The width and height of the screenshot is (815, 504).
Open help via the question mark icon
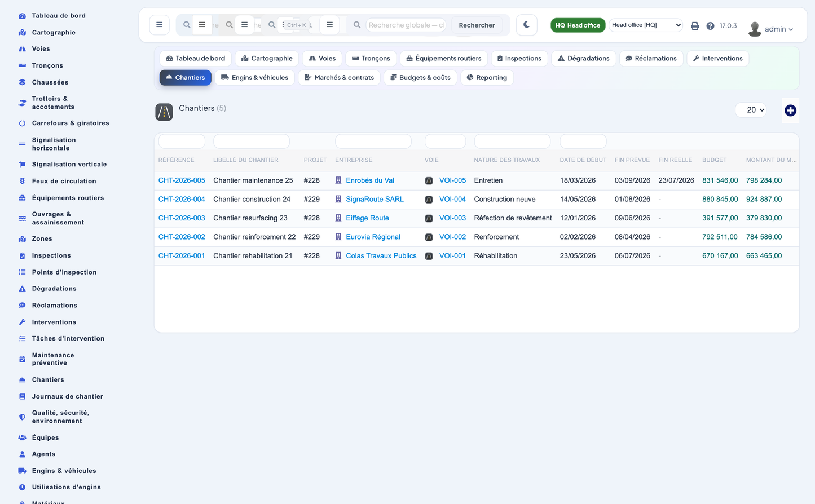(x=710, y=26)
